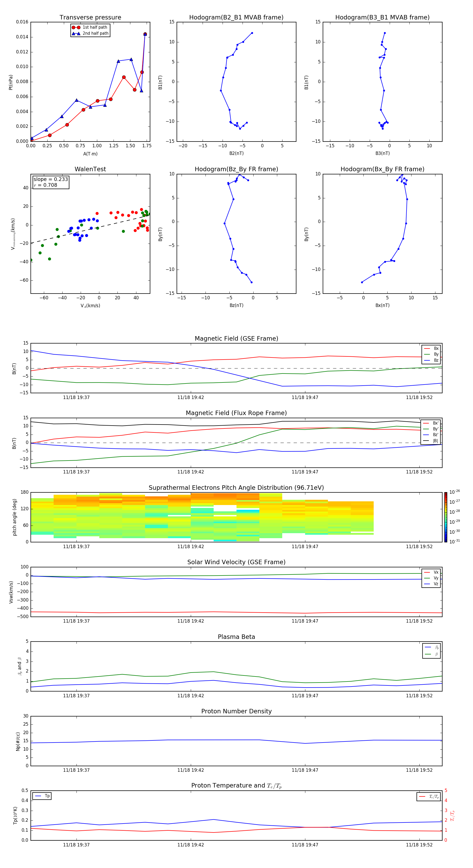The width and height of the screenshot is (473, 868).
Task: Click Vz legend entry in Solar Wind plot
Action: (x=431, y=584)
